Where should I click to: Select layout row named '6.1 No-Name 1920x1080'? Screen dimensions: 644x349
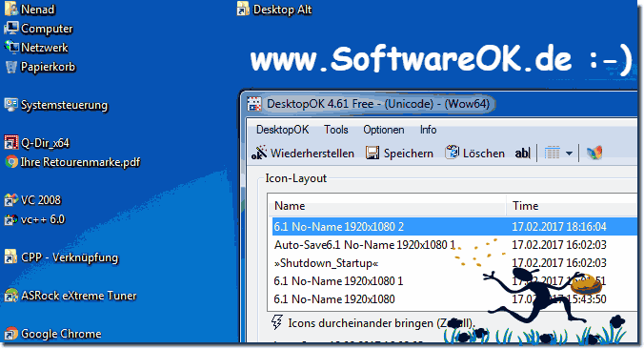(453, 298)
